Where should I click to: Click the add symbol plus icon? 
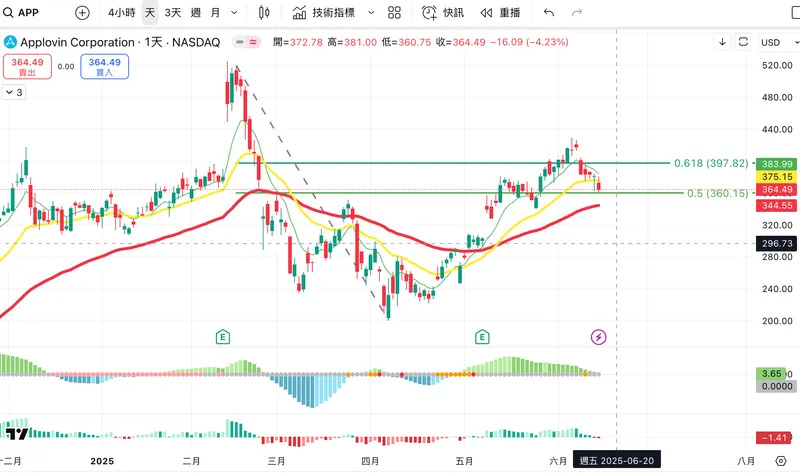tap(82, 13)
